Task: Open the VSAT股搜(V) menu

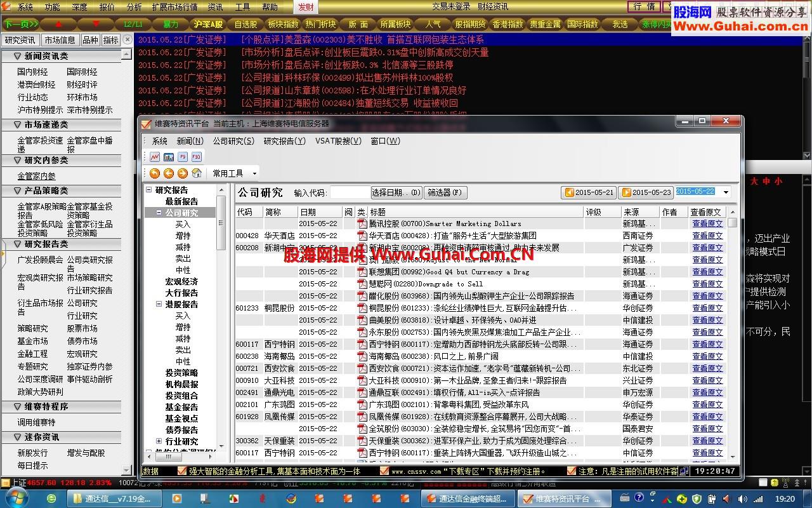Action: [338, 141]
